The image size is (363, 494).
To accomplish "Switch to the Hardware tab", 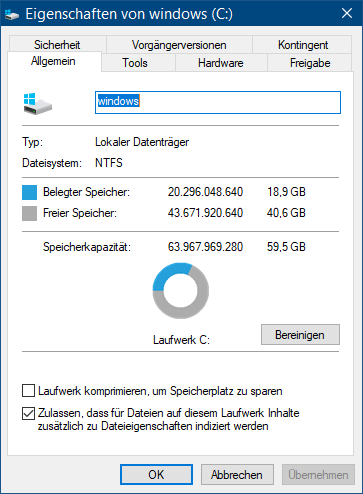I will coord(221,63).
